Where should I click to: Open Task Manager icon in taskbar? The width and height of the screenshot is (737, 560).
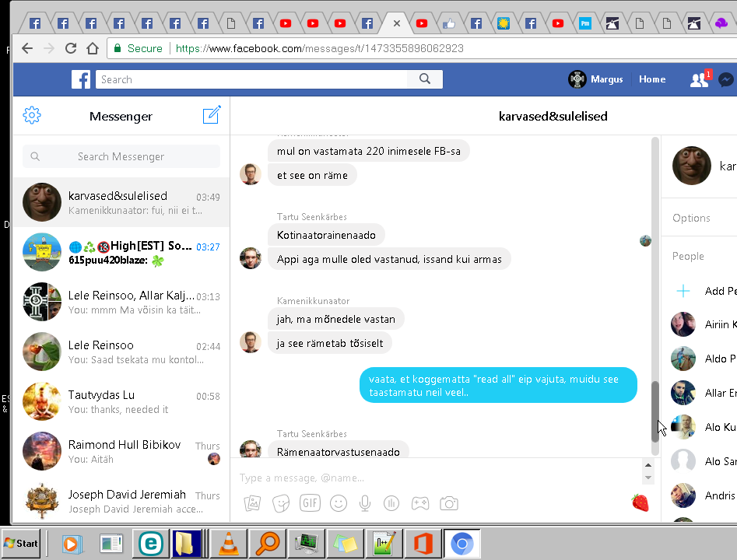click(306, 544)
